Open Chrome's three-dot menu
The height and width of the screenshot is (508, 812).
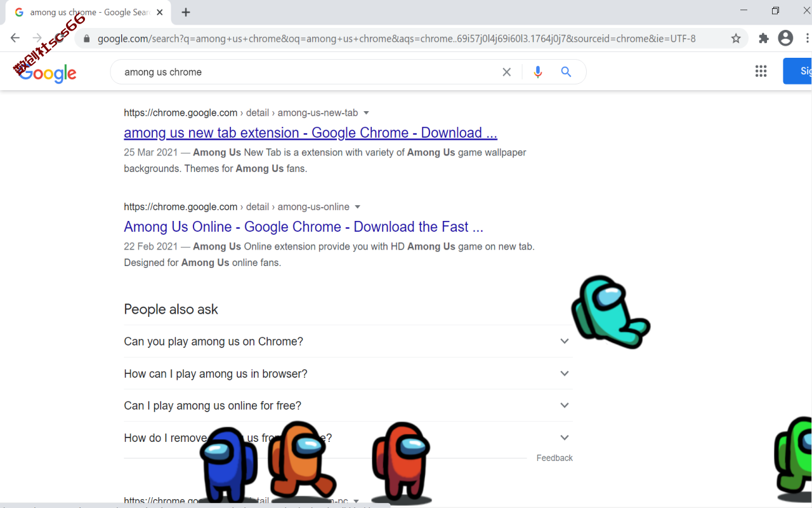[x=808, y=38]
